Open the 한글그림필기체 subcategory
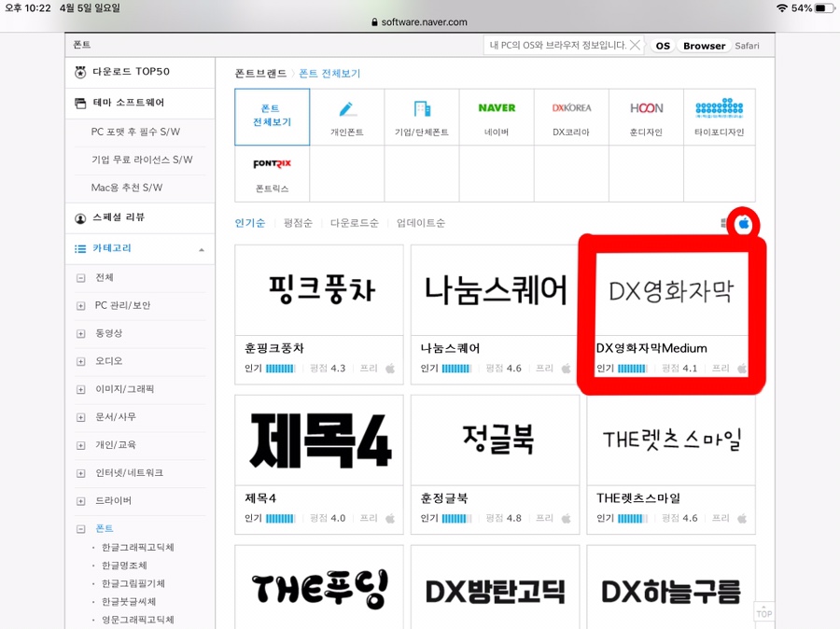The image size is (840, 629). tap(133, 583)
